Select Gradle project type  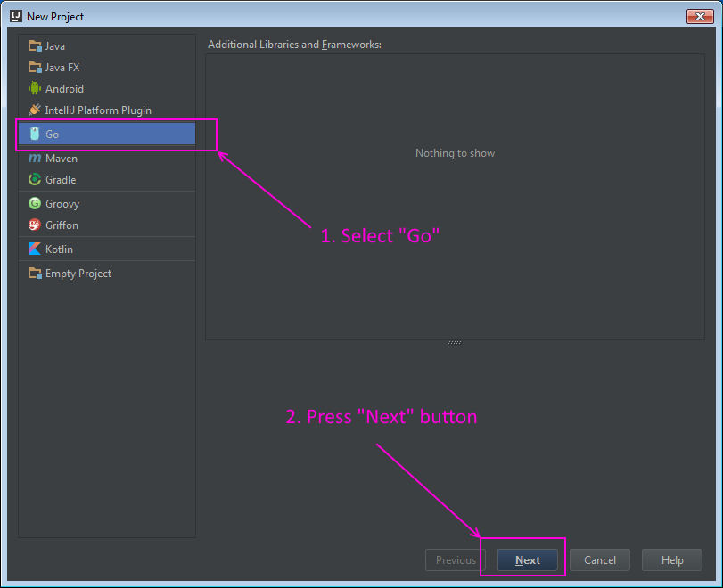point(106,180)
